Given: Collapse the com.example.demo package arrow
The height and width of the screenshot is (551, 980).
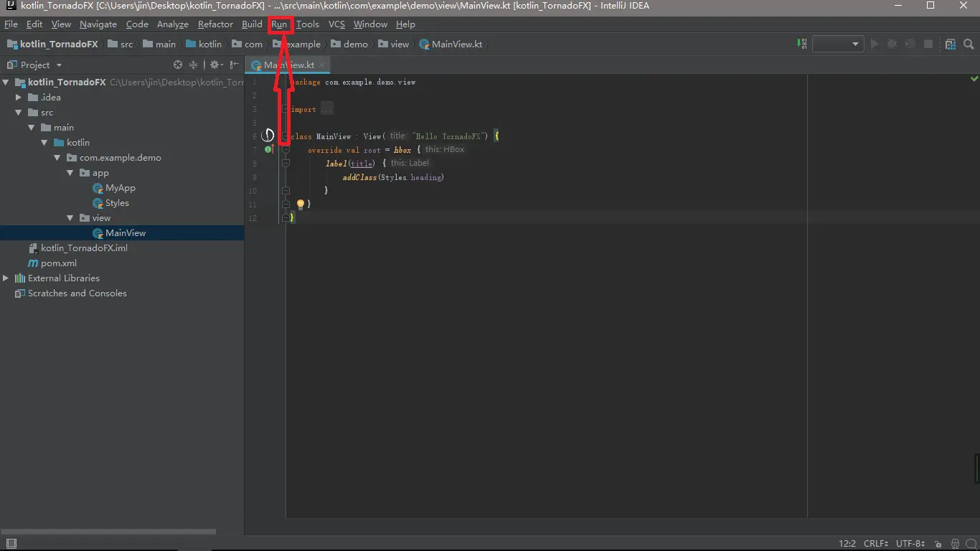Looking at the screenshot, I should (58, 158).
